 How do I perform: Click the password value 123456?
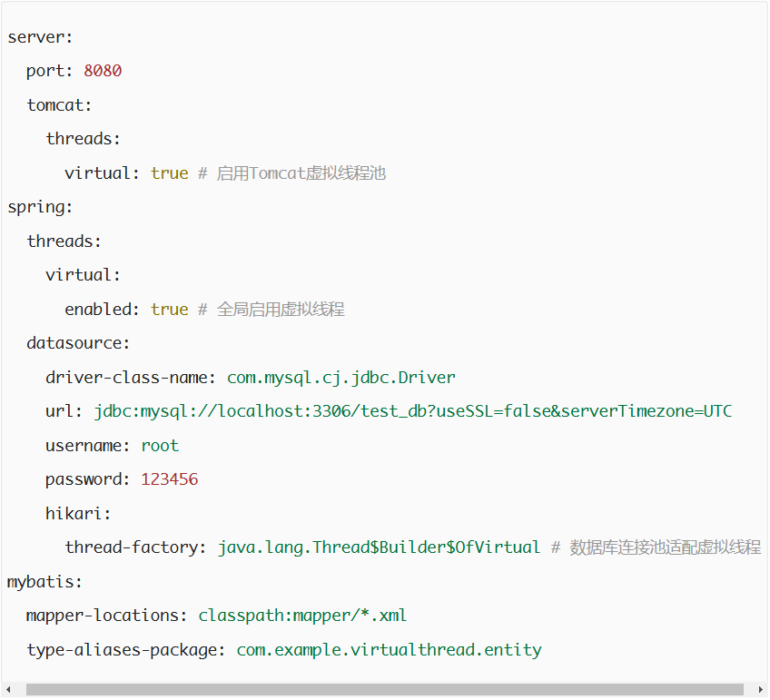[169, 479]
